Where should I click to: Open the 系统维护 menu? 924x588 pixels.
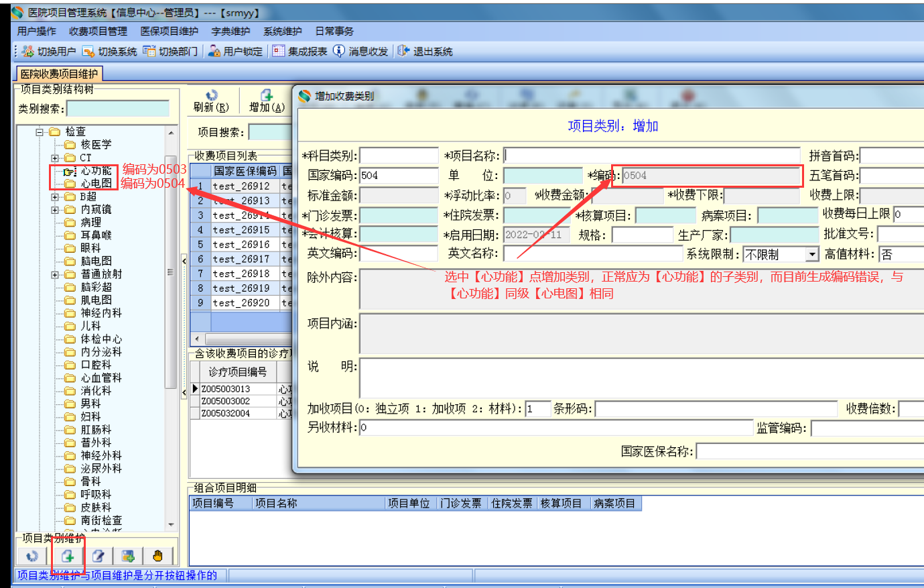click(282, 32)
